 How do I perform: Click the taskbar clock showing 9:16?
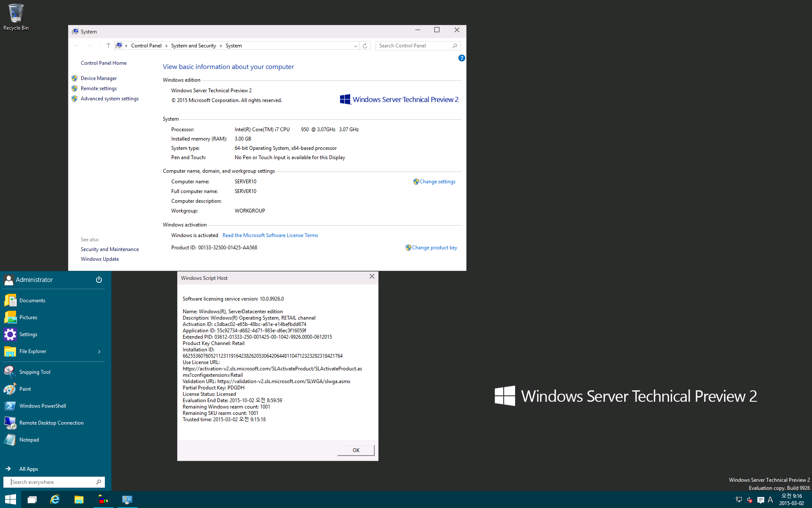792,500
